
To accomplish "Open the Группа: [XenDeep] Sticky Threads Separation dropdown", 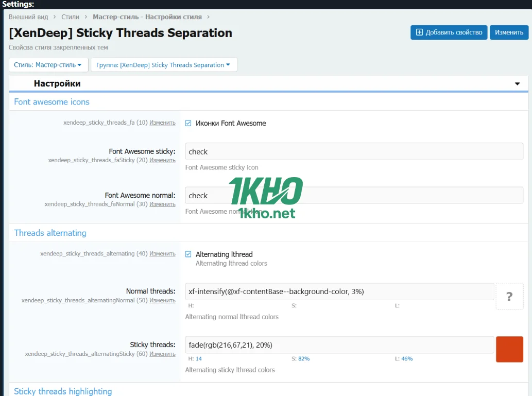I will pyautogui.click(x=163, y=65).
